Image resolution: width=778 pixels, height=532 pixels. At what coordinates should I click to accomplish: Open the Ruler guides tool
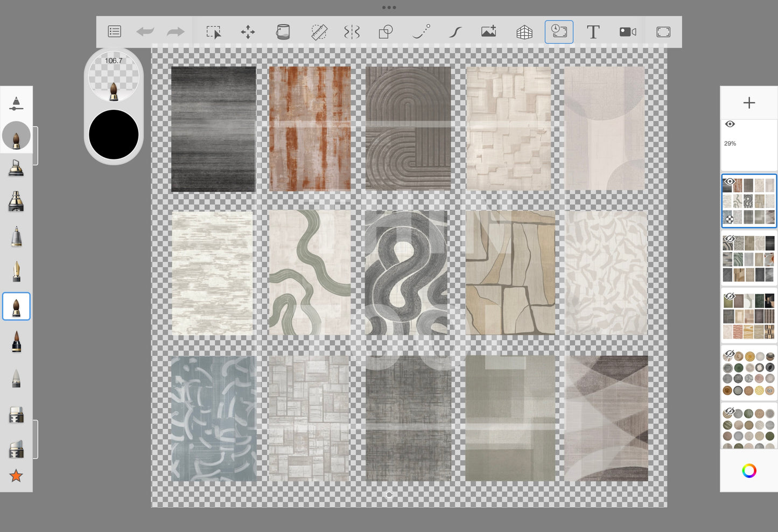tap(319, 32)
